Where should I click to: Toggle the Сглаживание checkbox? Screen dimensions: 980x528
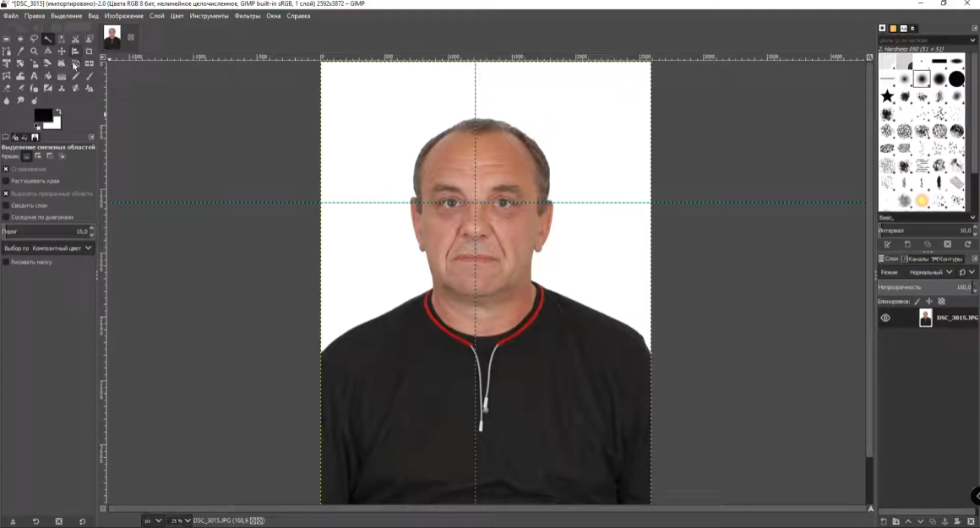(x=6, y=169)
